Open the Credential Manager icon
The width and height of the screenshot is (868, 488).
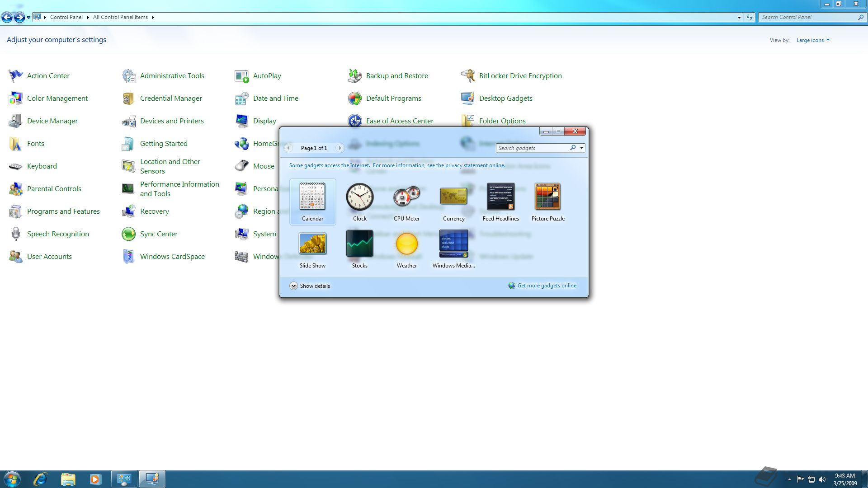(x=129, y=99)
